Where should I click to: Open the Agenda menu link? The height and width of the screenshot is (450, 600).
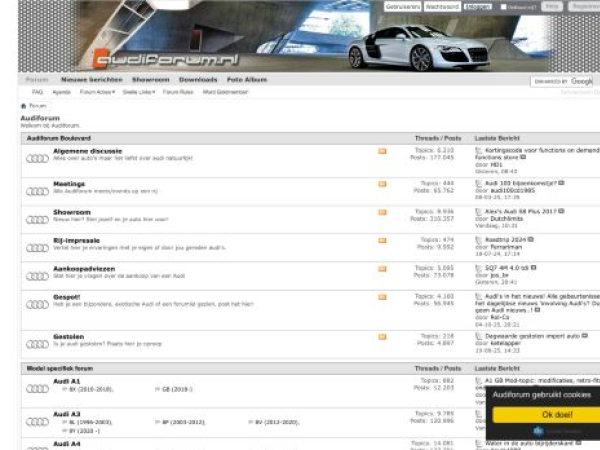(x=61, y=92)
